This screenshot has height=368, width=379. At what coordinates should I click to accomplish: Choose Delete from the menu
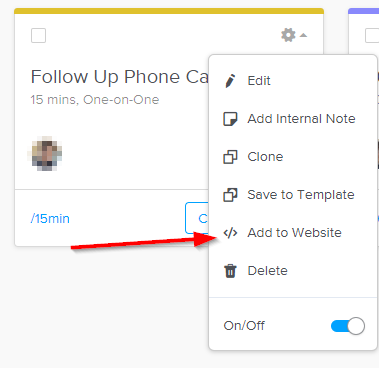267,271
